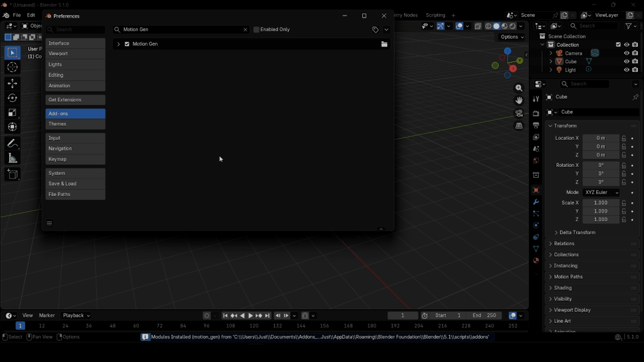The image size is (644, 362).
Task: Click the Scale X value field
Action: click(x=601, y=203)
